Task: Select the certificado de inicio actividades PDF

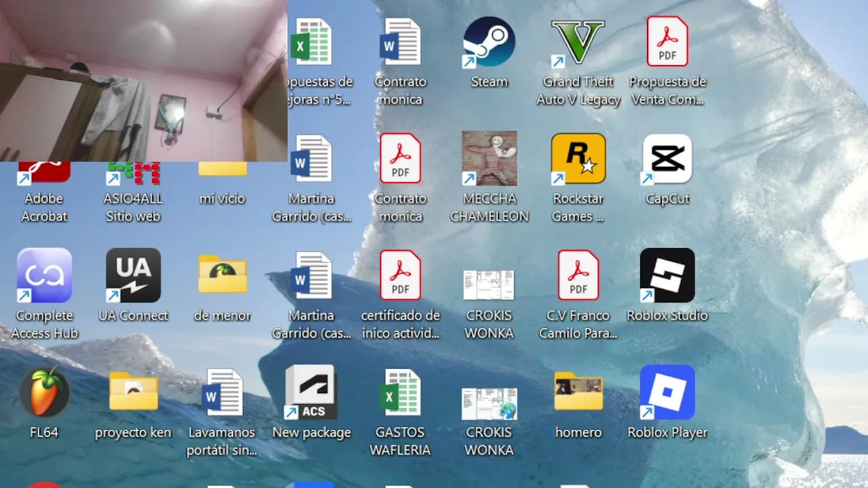Action: 400,275
